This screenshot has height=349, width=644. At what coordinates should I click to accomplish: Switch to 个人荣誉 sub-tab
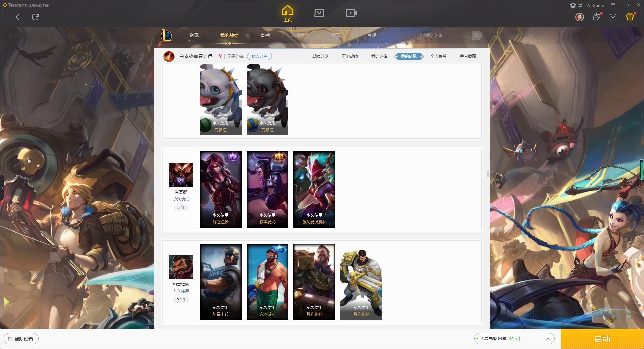438,56
